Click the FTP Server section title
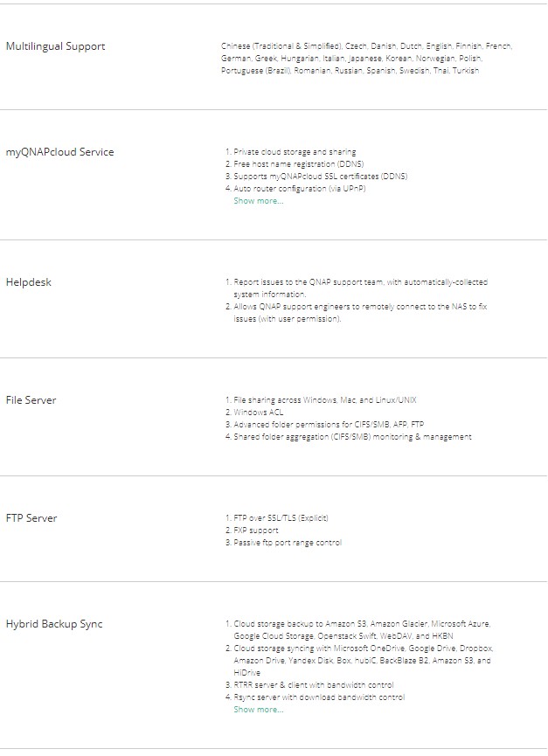The width and height of the screenshot is (548, 756). click(x=31, y=518)
